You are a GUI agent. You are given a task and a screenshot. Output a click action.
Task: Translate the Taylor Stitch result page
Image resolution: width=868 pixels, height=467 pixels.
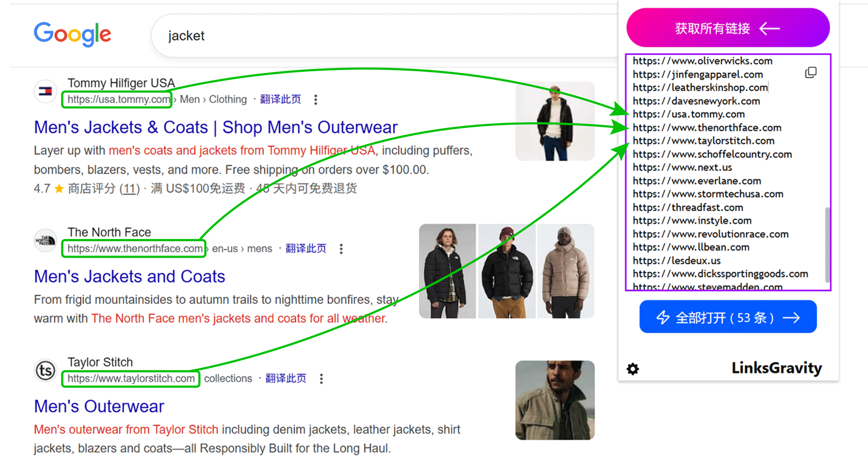click(286, 379)
